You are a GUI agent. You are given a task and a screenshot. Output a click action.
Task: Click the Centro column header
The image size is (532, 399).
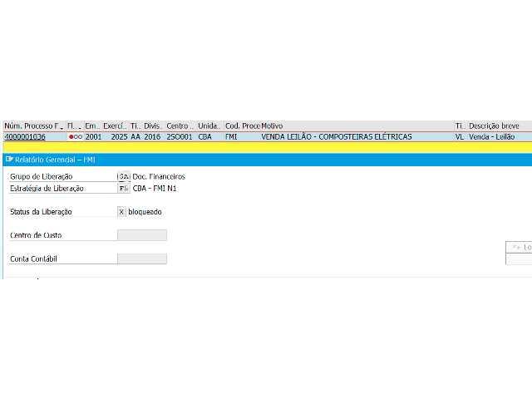pos(180,126)
